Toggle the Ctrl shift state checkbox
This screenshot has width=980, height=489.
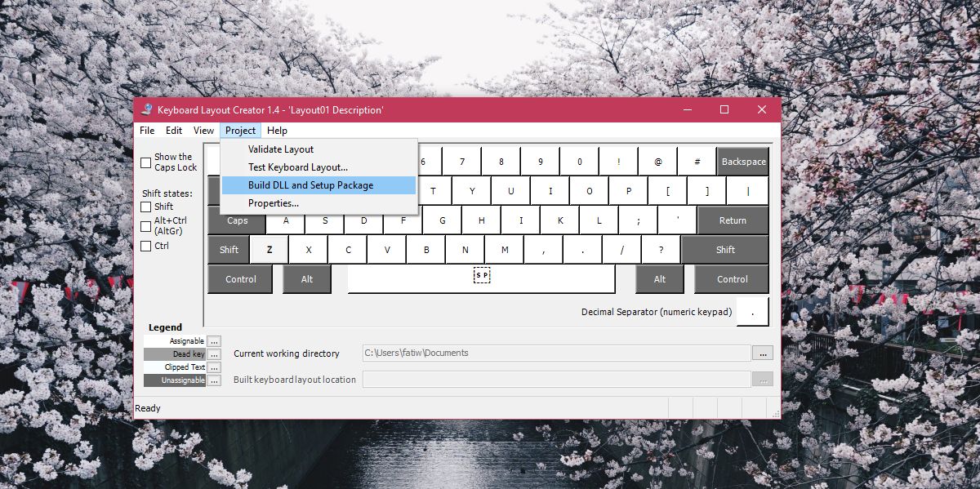coord(144,246)
